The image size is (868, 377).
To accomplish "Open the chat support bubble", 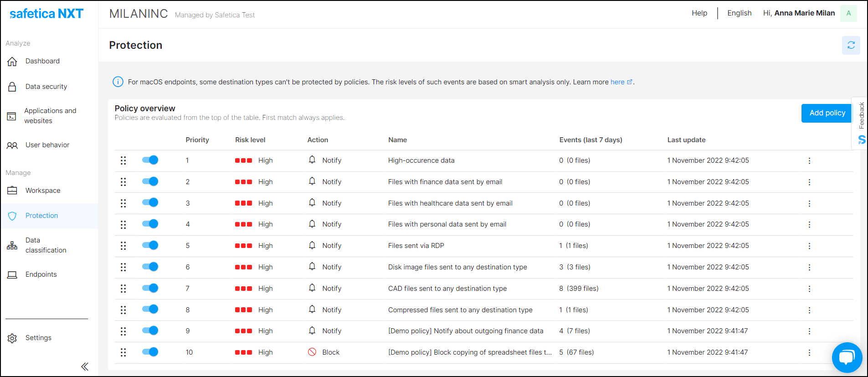I will tap(847, 357).
